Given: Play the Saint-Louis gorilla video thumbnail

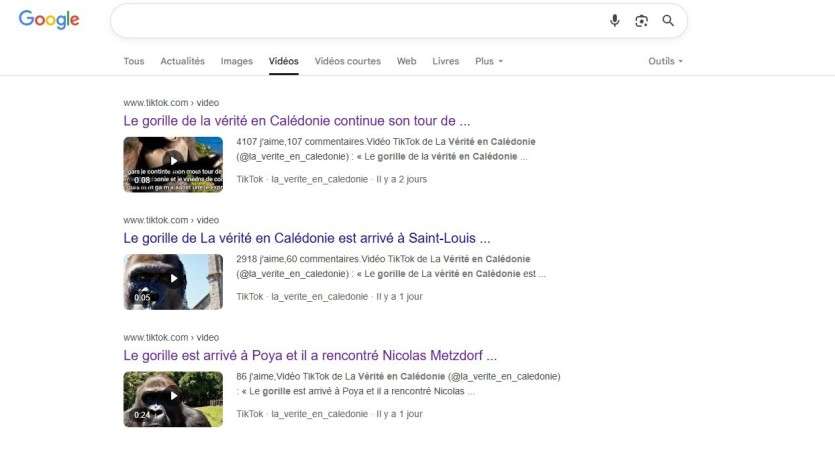Looking at the screenshot, I should coord(173,281).
